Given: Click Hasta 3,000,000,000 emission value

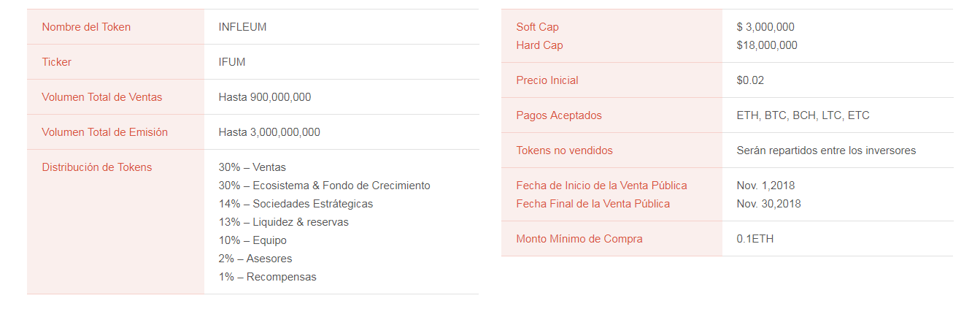Looking at the screenshot, I should pos(269,132).
